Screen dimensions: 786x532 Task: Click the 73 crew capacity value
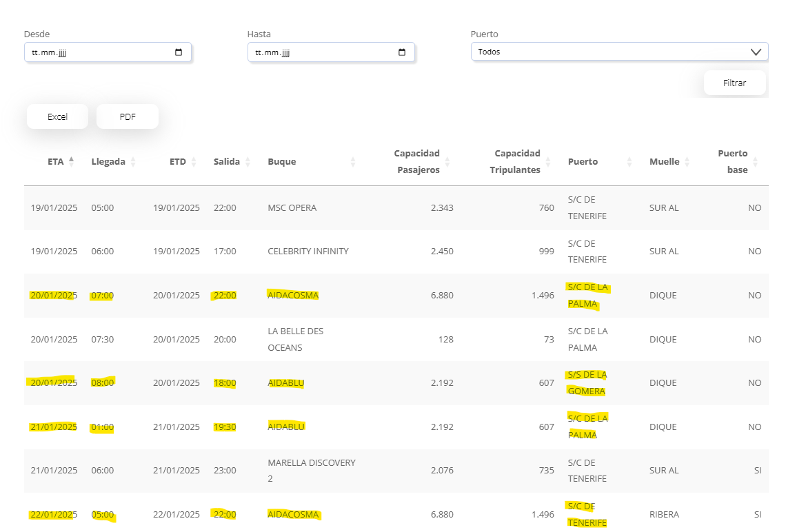[x=549, y=340]
